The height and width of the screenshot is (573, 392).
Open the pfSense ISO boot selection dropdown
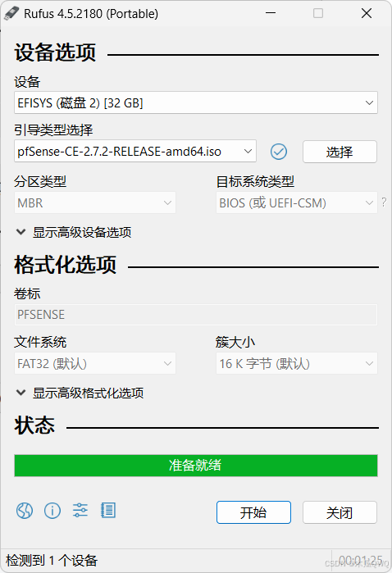[135, 151]
